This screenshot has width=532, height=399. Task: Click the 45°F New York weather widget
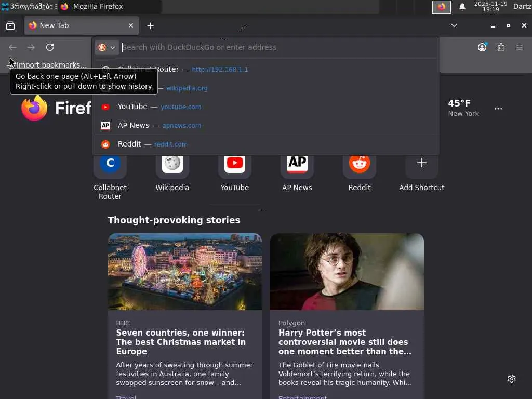(463, 108)
